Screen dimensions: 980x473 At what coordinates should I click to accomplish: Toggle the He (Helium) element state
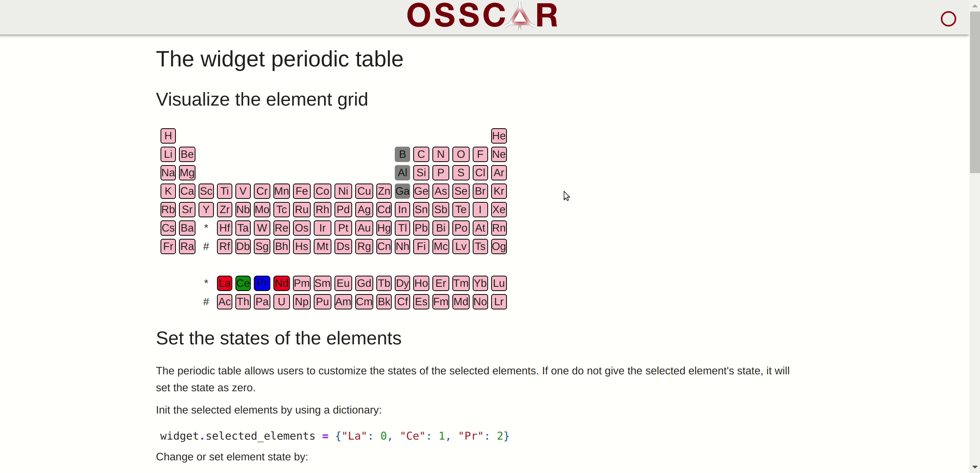[498, 136]
